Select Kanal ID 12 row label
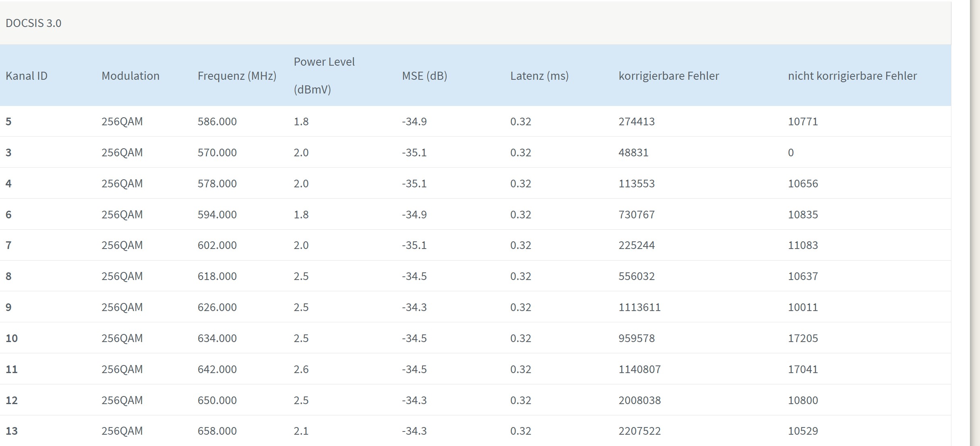This screenshot has width=980, height=446. (x=12, y=400)
